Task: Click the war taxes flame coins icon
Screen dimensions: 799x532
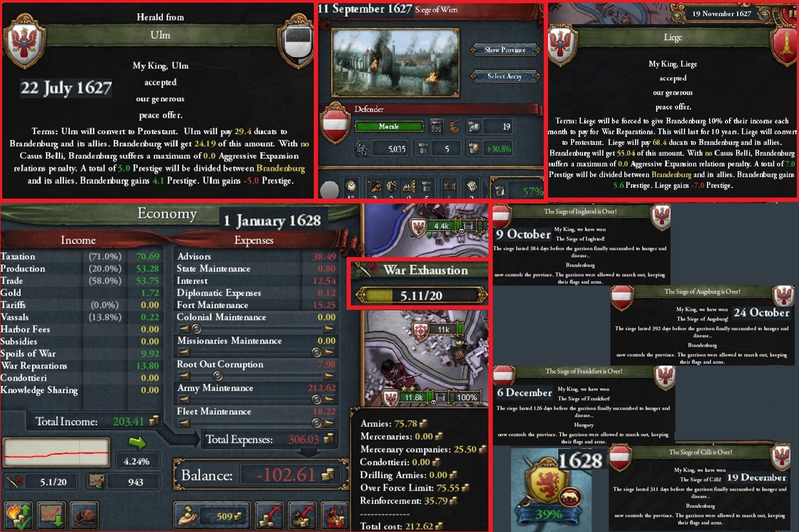Action: tap(18, 516)
